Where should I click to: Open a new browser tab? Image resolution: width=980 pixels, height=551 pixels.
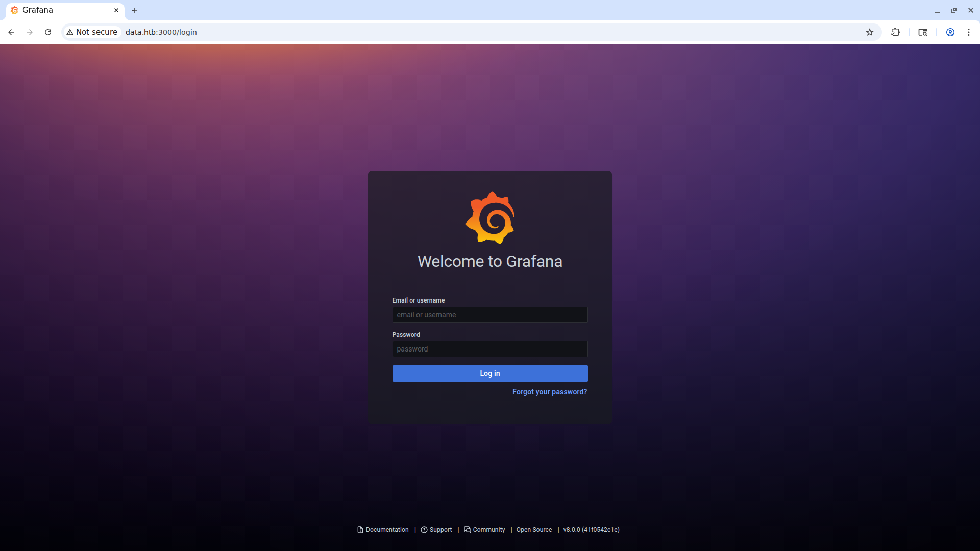pyautogui.click(x=135, y=10)
